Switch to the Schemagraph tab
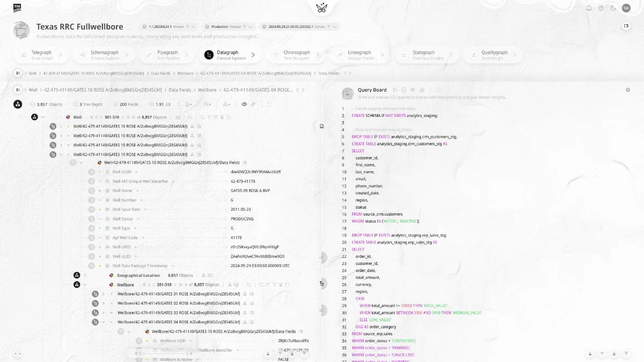Viewport: 644px width, 362px height. point(104,55)
